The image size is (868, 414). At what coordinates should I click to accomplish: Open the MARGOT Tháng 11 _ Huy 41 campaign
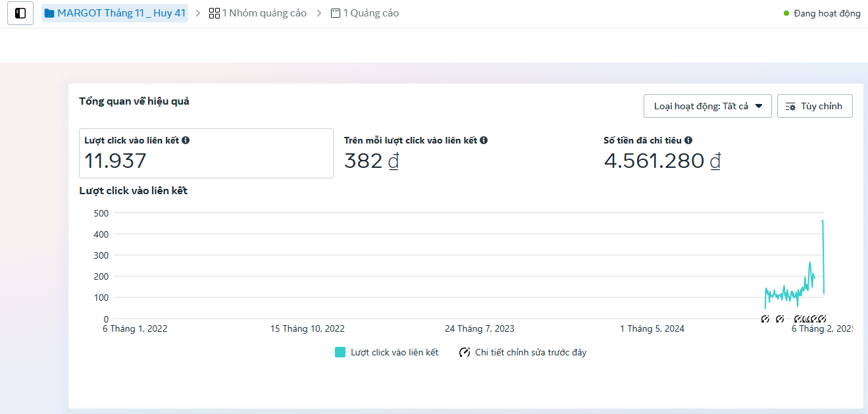click(x=115, y=13)
